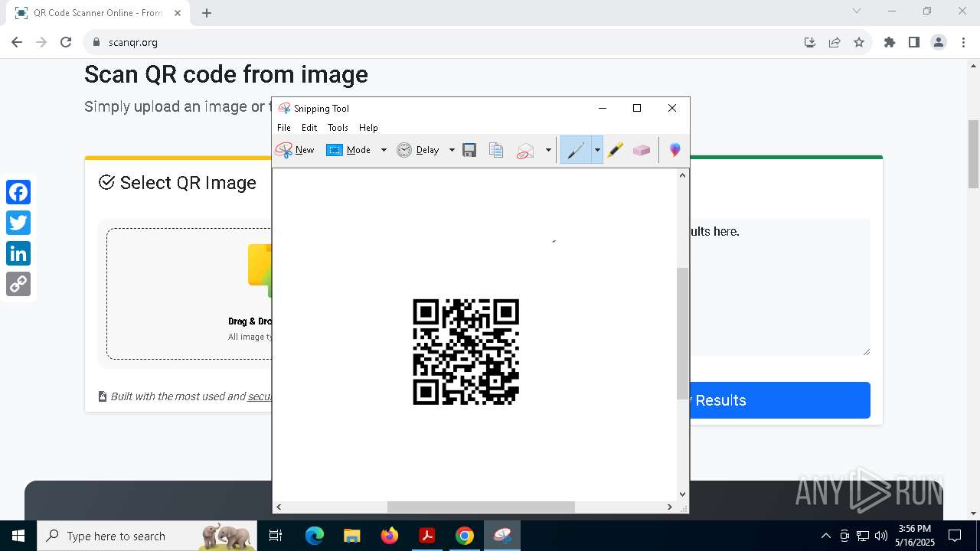
Task: Expand the Delay dropdown arrow
Action: click(452, 150)
